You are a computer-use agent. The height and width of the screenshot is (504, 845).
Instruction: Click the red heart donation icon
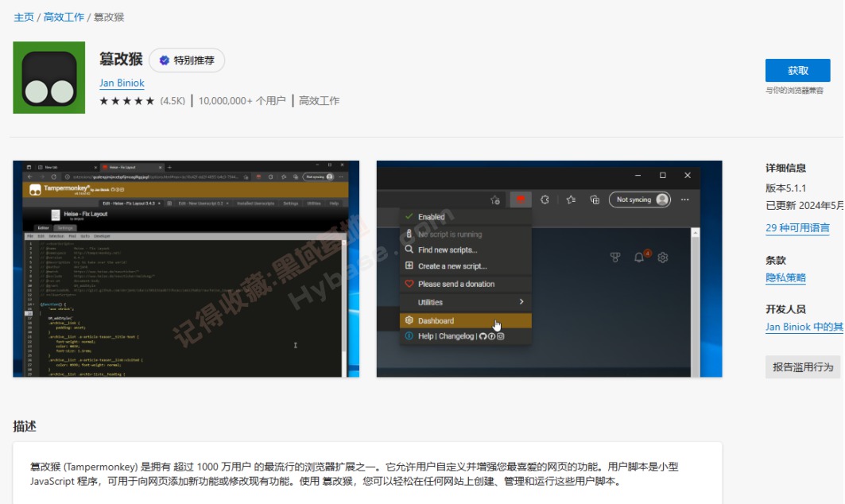[409, 284]
